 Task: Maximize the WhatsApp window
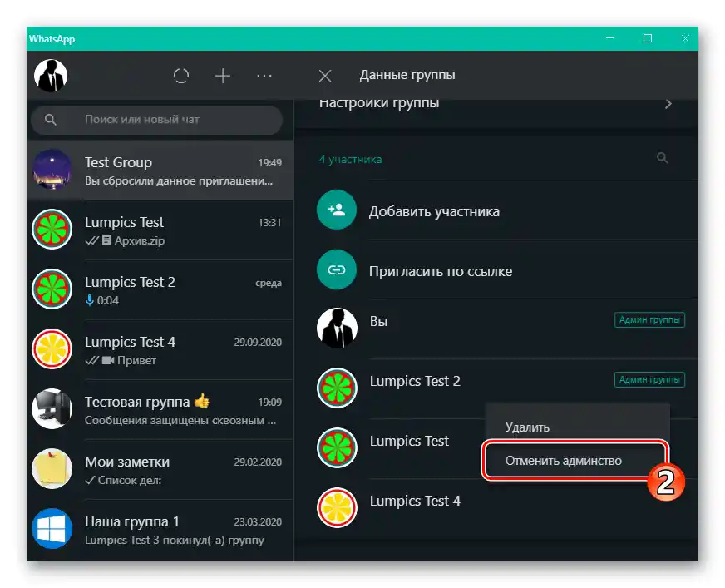click(648, 38)
